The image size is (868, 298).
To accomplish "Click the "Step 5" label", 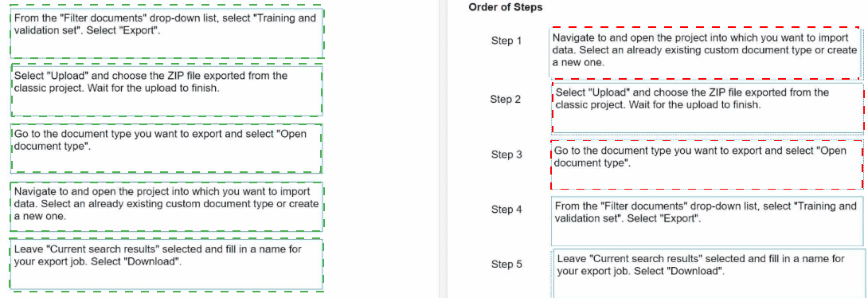I will tap(506, 265).
